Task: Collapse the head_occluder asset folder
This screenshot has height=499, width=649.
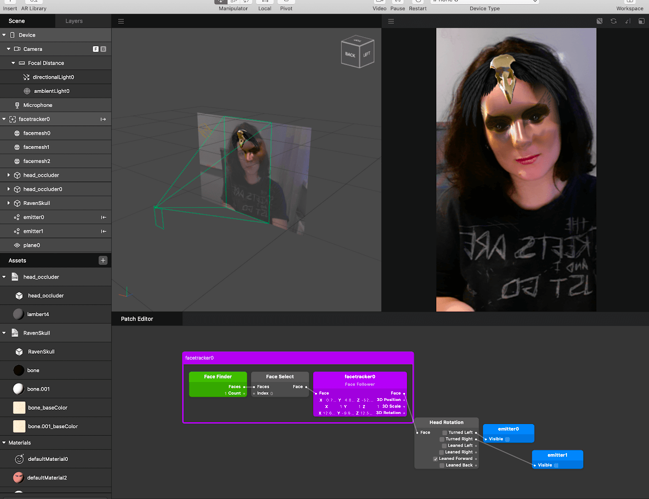Action: coord(4,277)
